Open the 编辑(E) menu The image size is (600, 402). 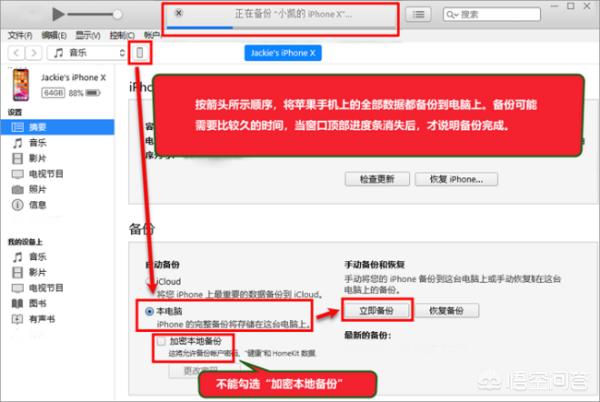click(x=54, y=36)
